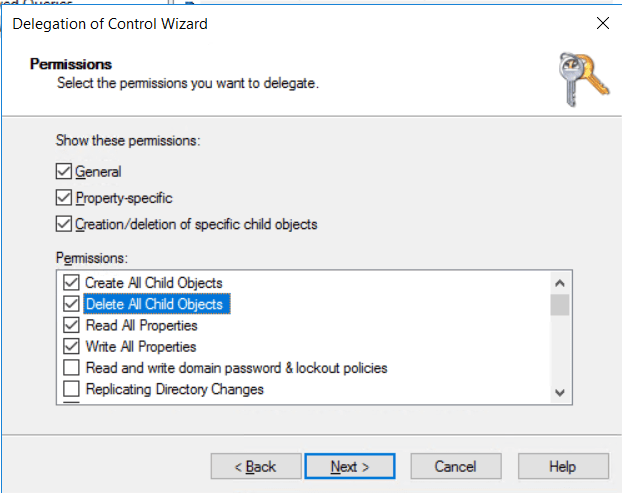Toggle Delete All Child Objects checkbox
The height and width of the screenshot is (493, 622).
[x=71, y=304]
